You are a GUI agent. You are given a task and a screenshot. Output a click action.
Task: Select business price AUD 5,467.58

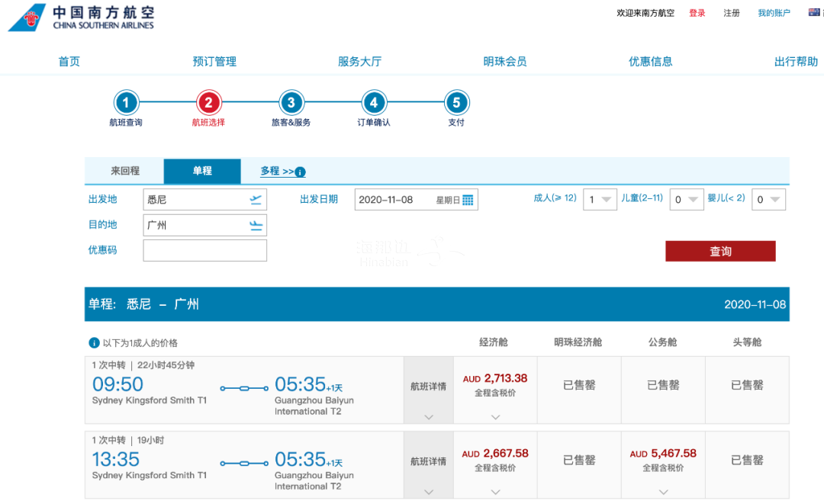coord(663,454)
